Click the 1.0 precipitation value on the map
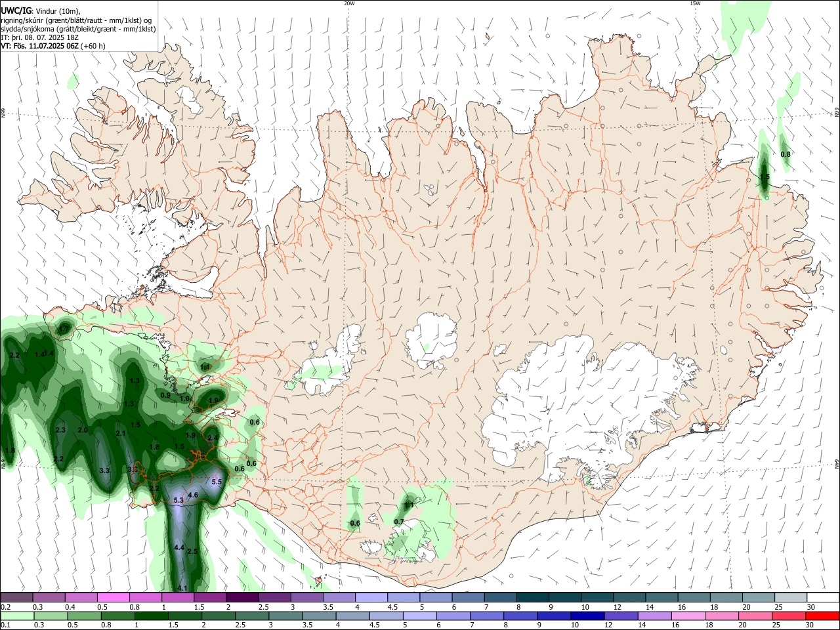This screenshot has width=840, height=630. (185, 399)
